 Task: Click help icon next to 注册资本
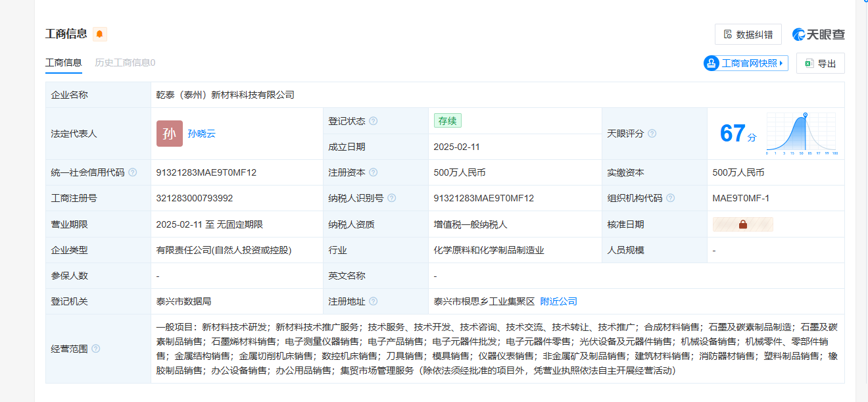coord(374,172)
